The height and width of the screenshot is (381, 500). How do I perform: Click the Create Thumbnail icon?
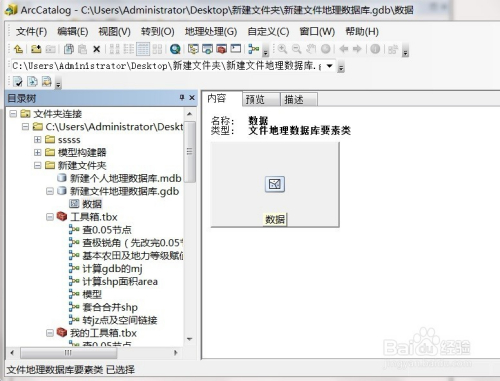pyautogui.click(x=393, y=49)
